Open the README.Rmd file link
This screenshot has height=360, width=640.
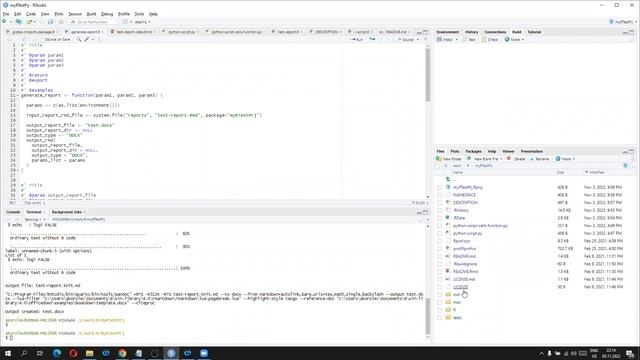click(465, 271)
